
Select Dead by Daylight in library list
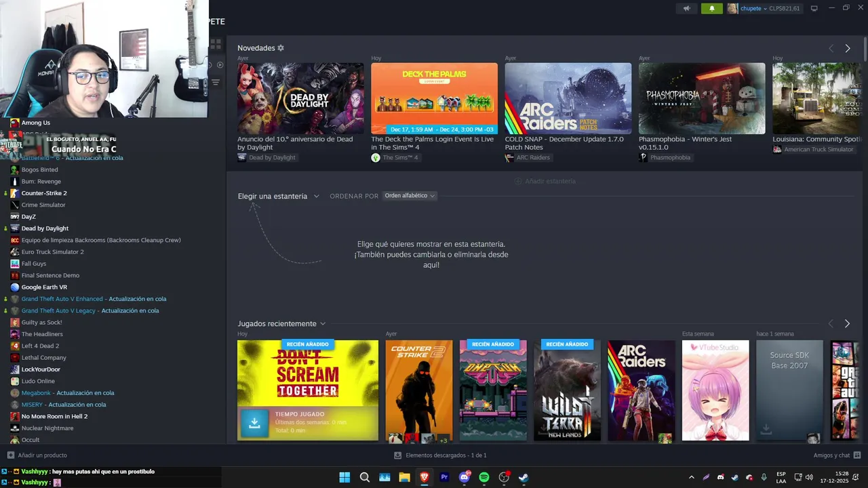pyautogui.click(x=45, y=228)
